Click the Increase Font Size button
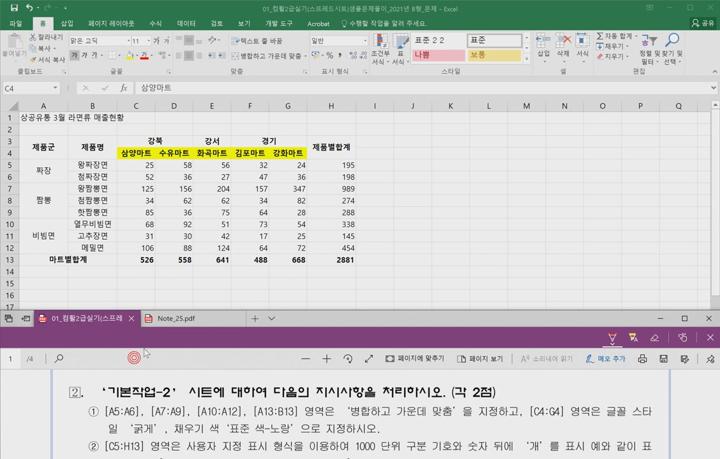 click(157, 41)
